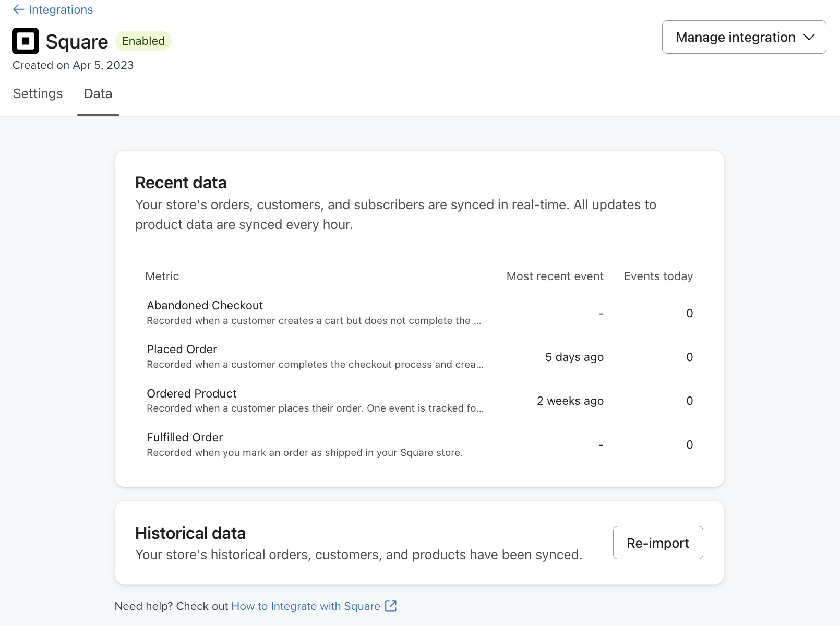
Task: Open the How to Integrate with Square link
Action: 306,606
